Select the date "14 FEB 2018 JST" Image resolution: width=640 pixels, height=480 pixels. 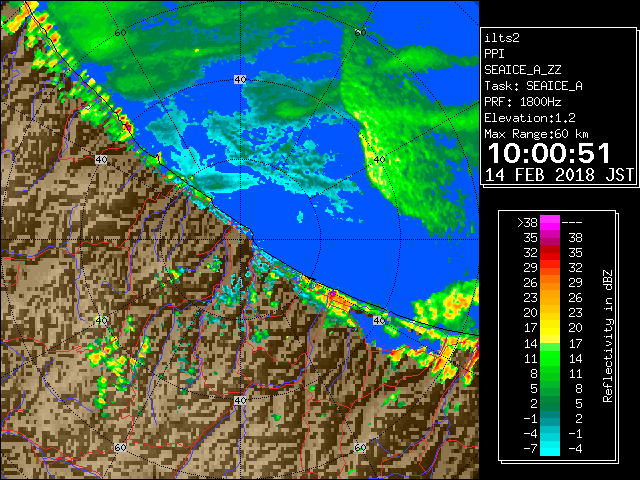560,175
